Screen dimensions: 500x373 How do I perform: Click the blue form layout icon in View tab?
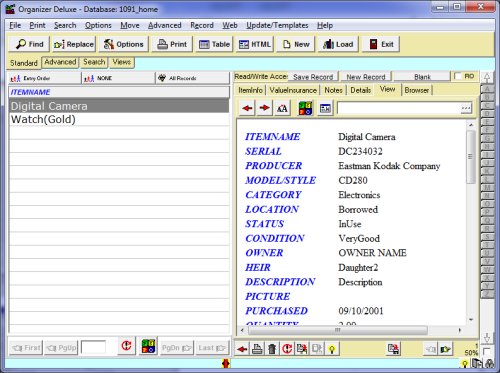325,108
